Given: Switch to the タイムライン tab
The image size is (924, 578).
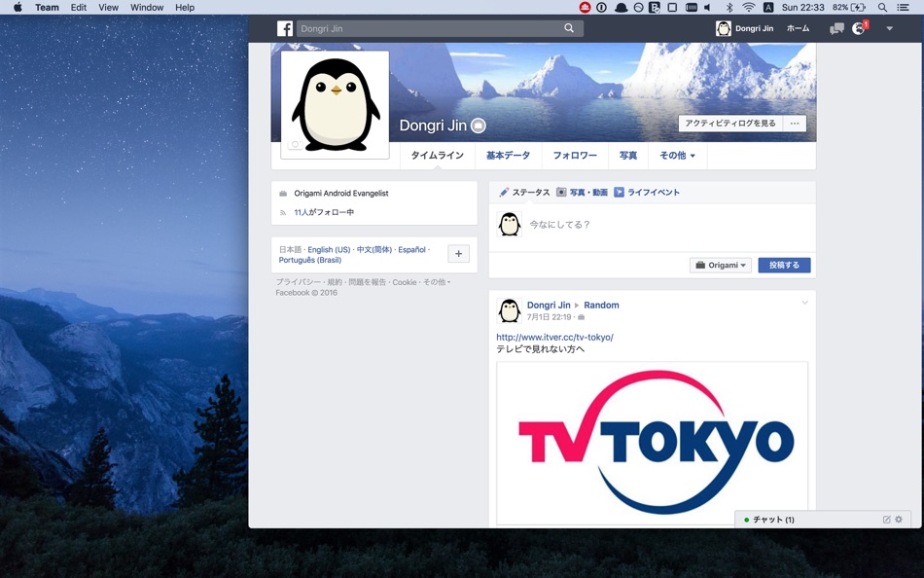Looking at the screenshot, I should pos(438,155).
